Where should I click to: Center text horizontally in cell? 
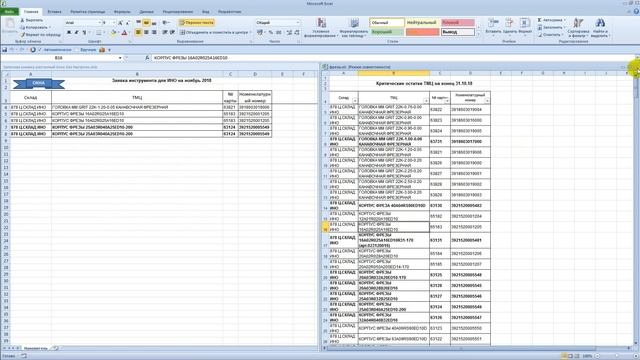click(x=146, y=32)
